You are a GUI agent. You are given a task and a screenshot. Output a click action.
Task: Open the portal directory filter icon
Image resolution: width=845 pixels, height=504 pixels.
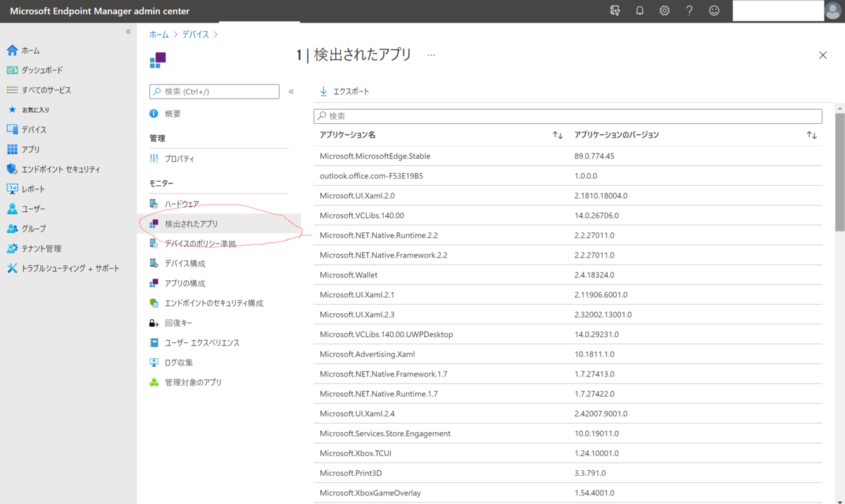(615, 11)
